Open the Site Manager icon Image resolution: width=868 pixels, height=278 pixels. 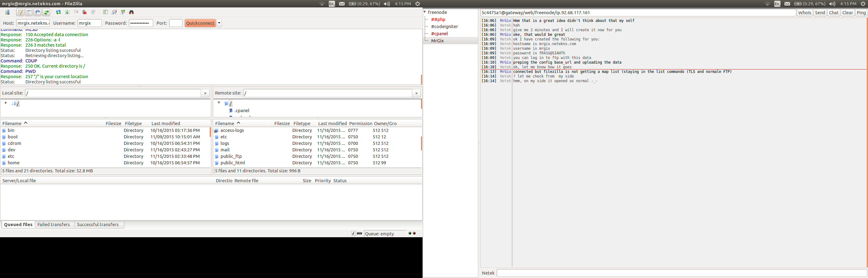(x=7, y=12)
